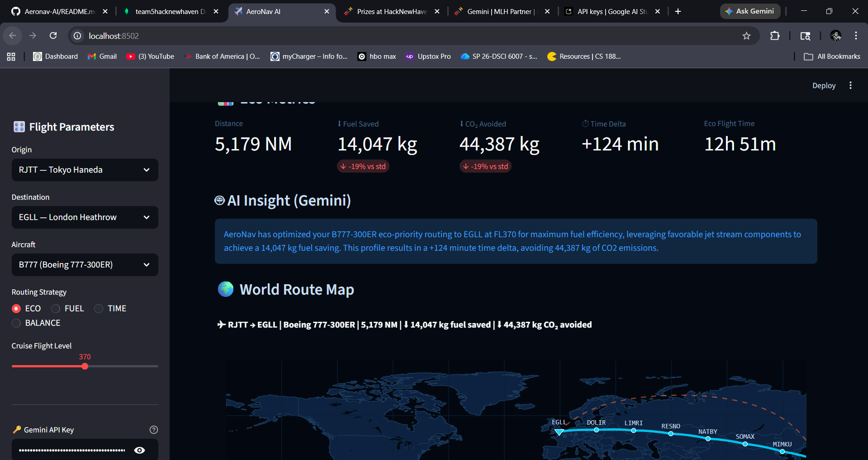Open Chrome's three-dot menu

point(856,36)
